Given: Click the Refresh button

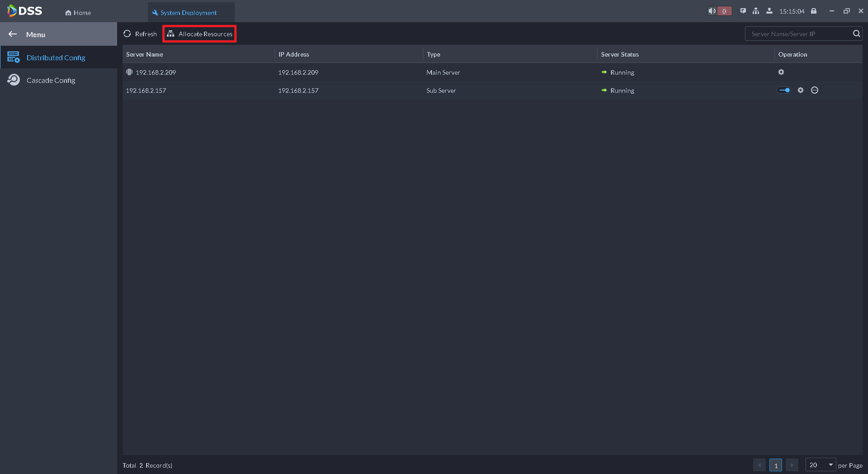Looking at the screenshot, I should 140,34.
